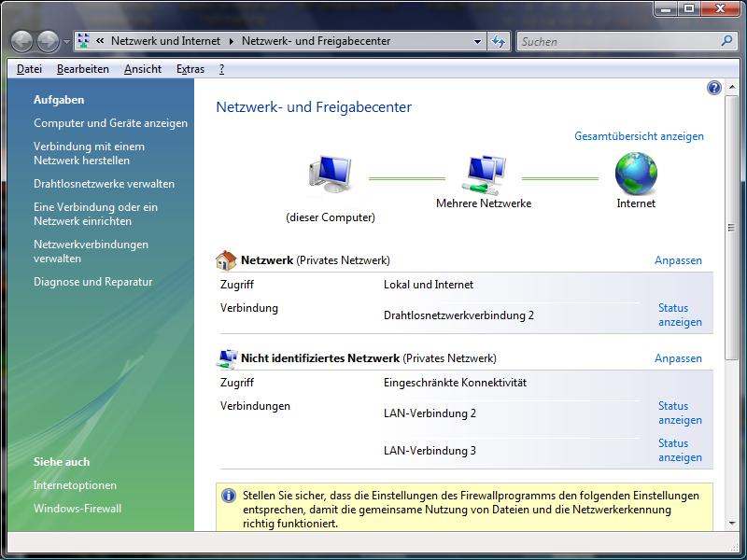The image size is (747, 560).
Task: Open Internetoptionen under Siehe auch
Action: 75,485
